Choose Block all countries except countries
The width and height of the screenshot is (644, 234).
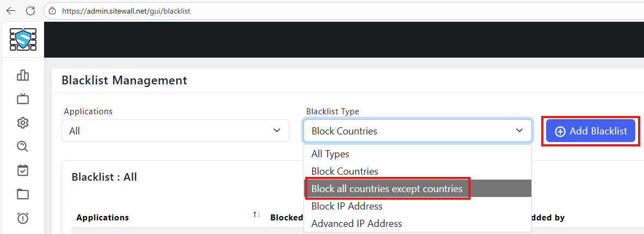click(387, 189)
